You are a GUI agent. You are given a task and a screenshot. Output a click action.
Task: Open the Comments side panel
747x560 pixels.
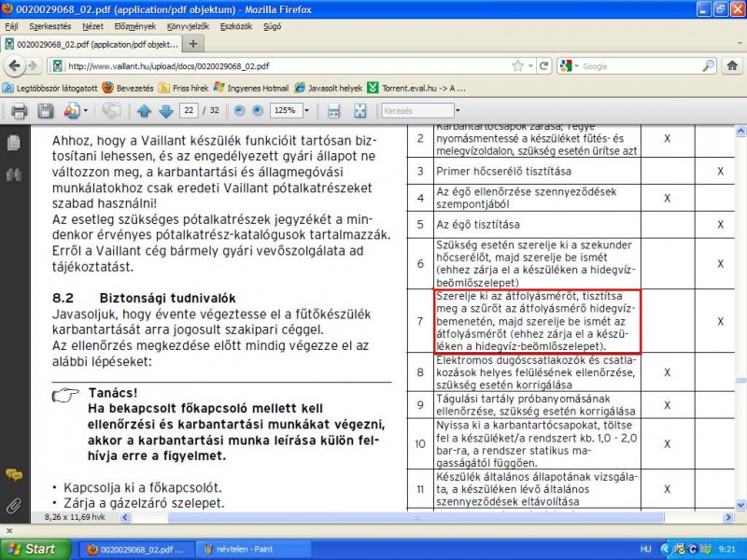pos(14,474)
